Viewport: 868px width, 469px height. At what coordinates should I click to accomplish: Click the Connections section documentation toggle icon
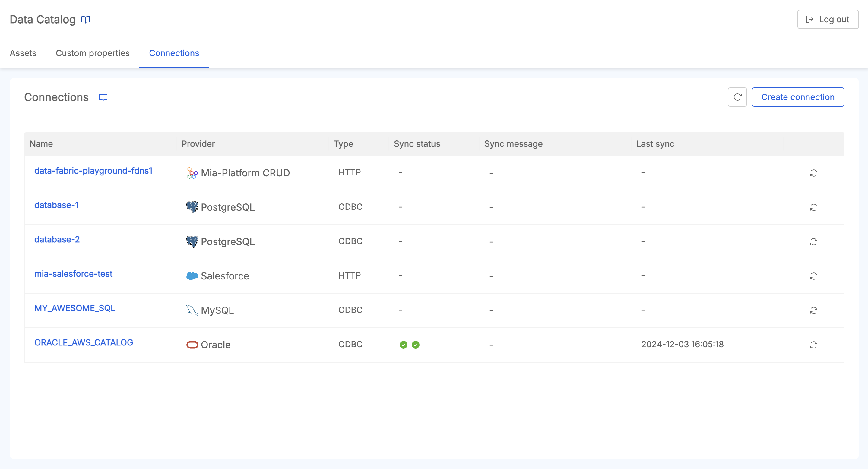click(103, 98)
